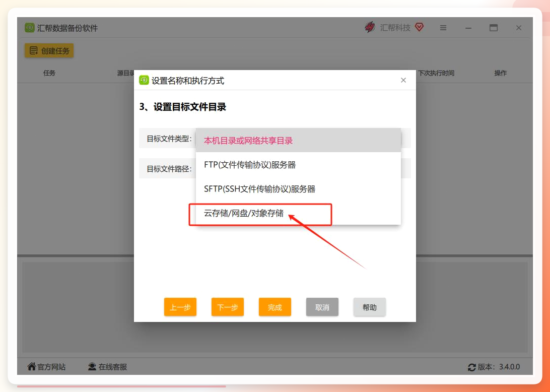This screenshot has width=550, height=392.
Task: Close the 设置名称和执行方式 dialog
Action: click(403, 80)
